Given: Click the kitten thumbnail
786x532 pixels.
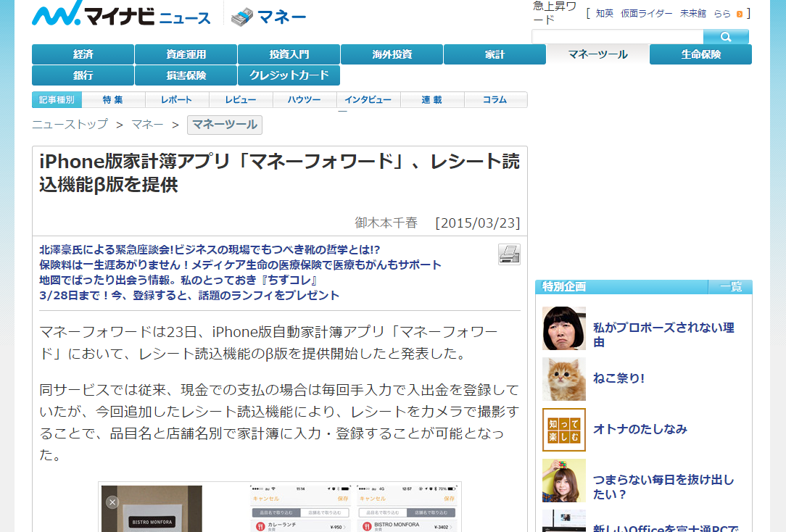Looking at the screenshot, I should click(564, 379).
